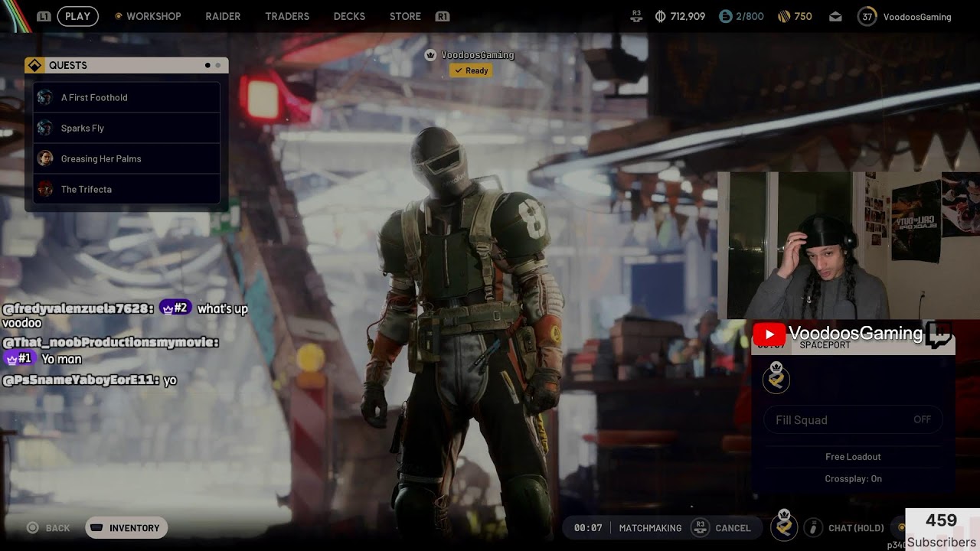Click the BACK button
The width and height of the screenshot is (980, 551).
48,528
